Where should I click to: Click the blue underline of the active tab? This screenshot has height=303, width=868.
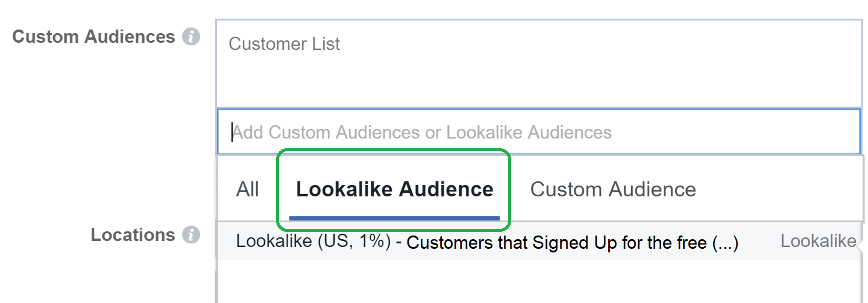(394, 217)
